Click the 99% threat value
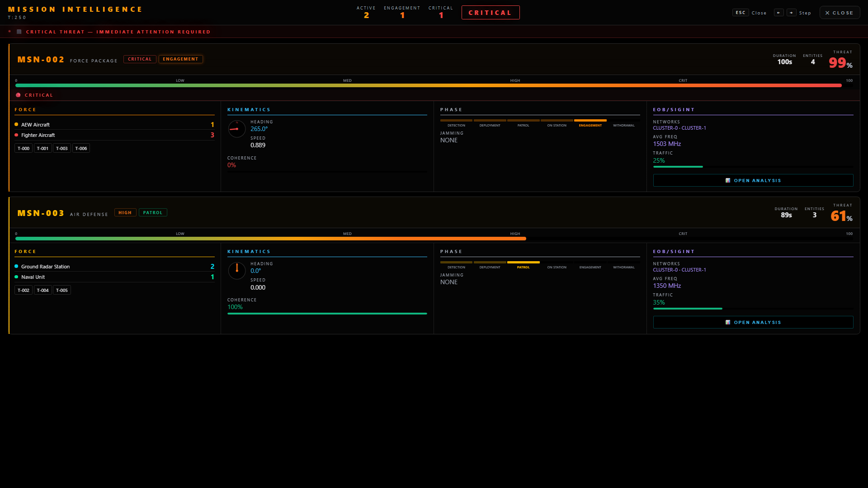Viewport: 868px width, 488px height. coord(840,62)
